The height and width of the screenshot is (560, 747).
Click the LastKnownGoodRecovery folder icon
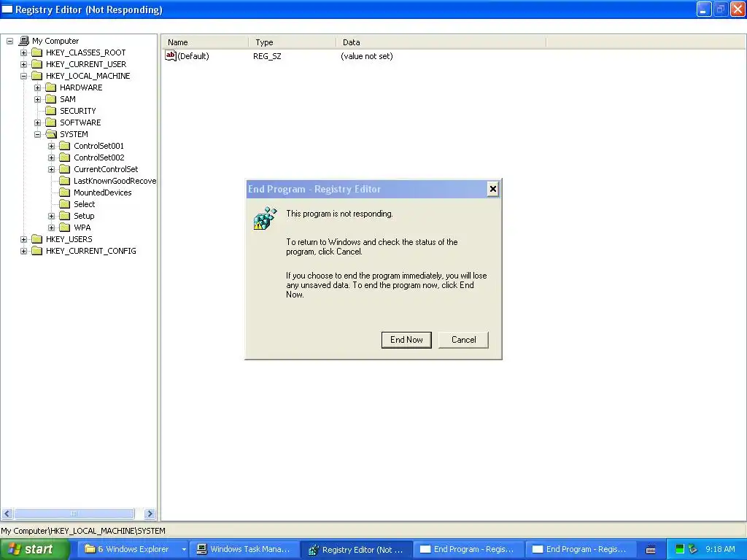[x=64, y=181]
